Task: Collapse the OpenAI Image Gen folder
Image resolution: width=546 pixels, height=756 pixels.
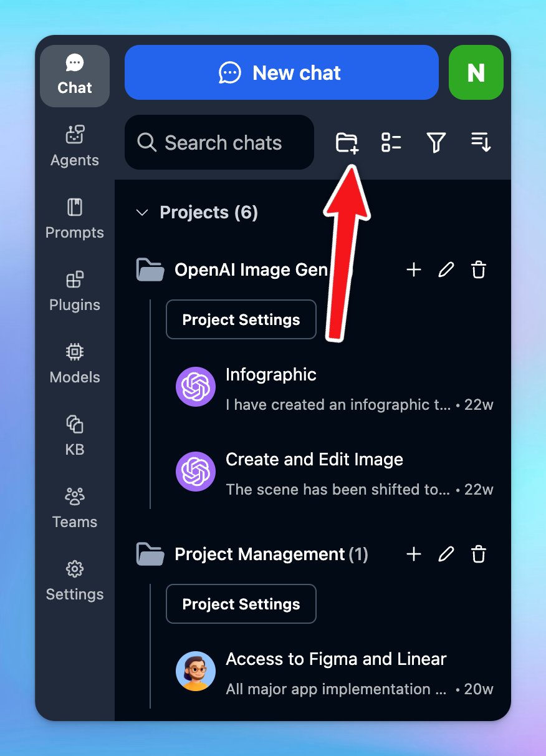Action: point(150,270)
